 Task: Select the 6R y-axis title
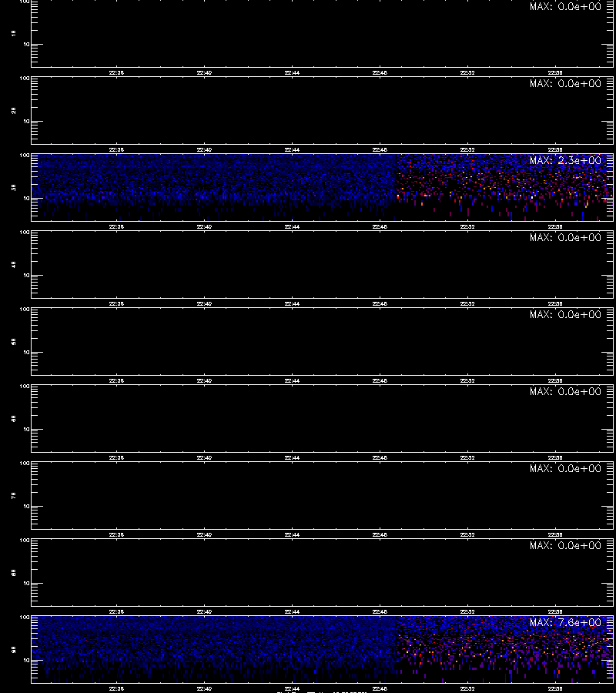pos(14,418)
